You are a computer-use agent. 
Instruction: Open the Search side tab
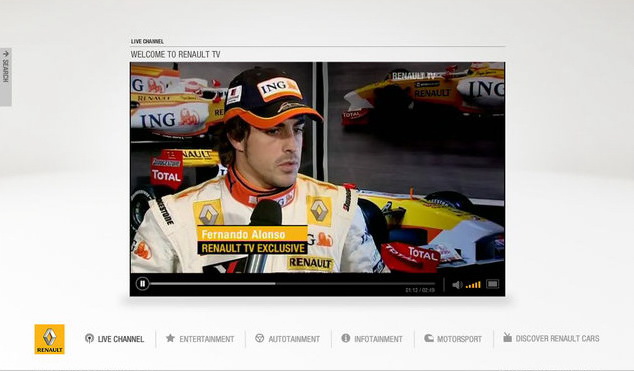click(5, 77)
